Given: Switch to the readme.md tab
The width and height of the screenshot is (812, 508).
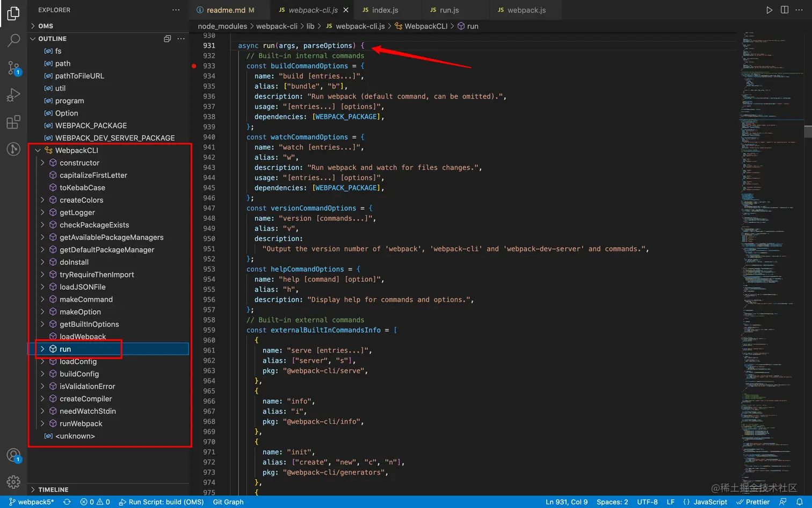Looking at the screenshot, I should [x=226, y=10].
